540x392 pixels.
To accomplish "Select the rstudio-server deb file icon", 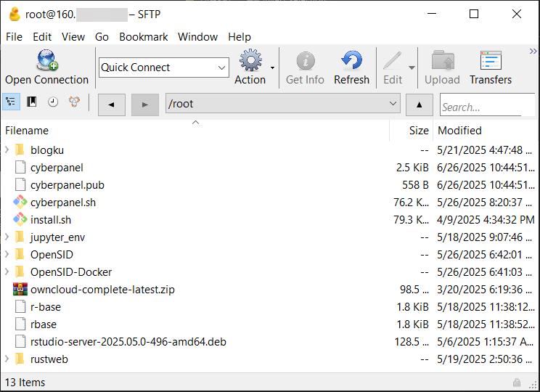I will pos(20,342).
